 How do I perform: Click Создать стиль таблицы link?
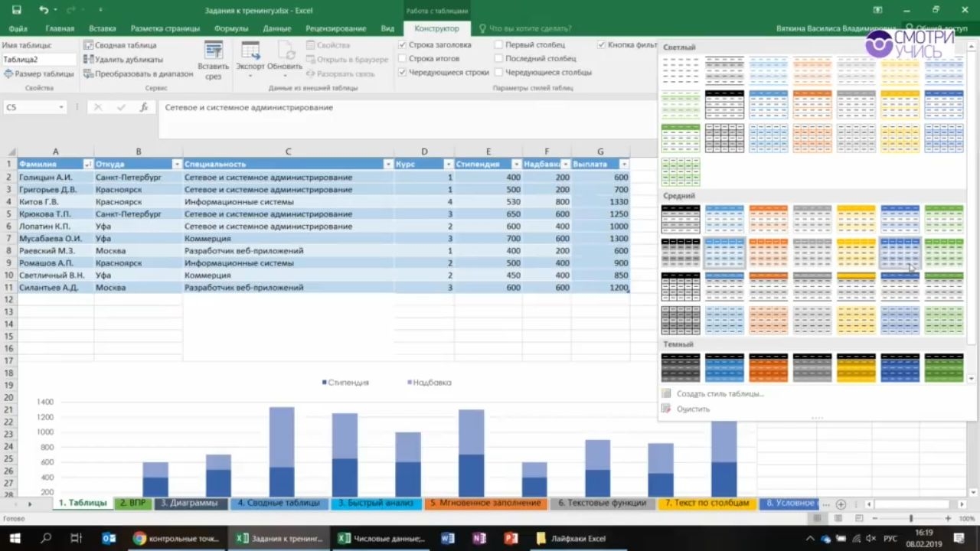(720, 393)
